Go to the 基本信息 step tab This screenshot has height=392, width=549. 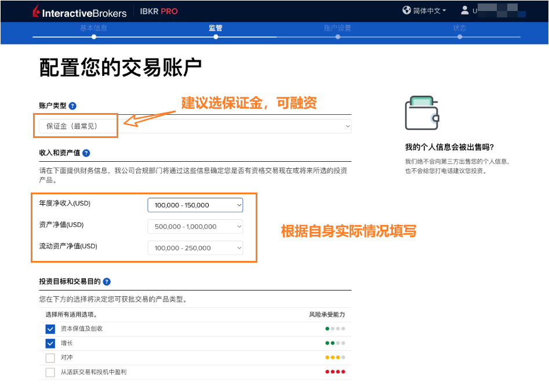tap(93, 28)
